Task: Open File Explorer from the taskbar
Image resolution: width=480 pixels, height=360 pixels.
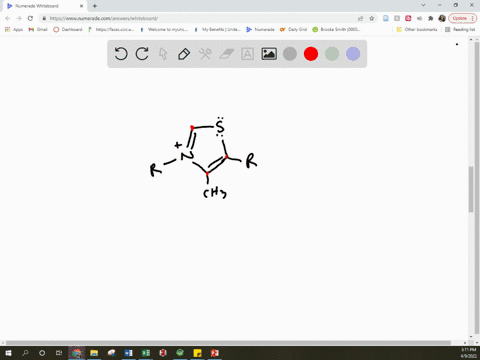Action: [x=94, y=353]
